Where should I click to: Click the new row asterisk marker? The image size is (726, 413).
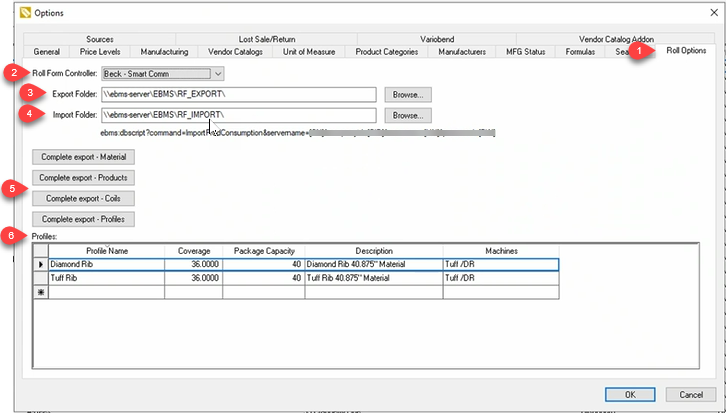tap(40, 293)
